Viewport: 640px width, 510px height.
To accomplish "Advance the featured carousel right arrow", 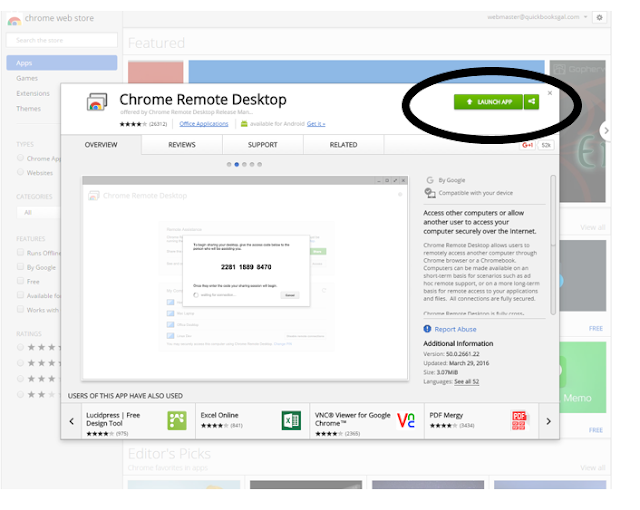I will (606, 131).
